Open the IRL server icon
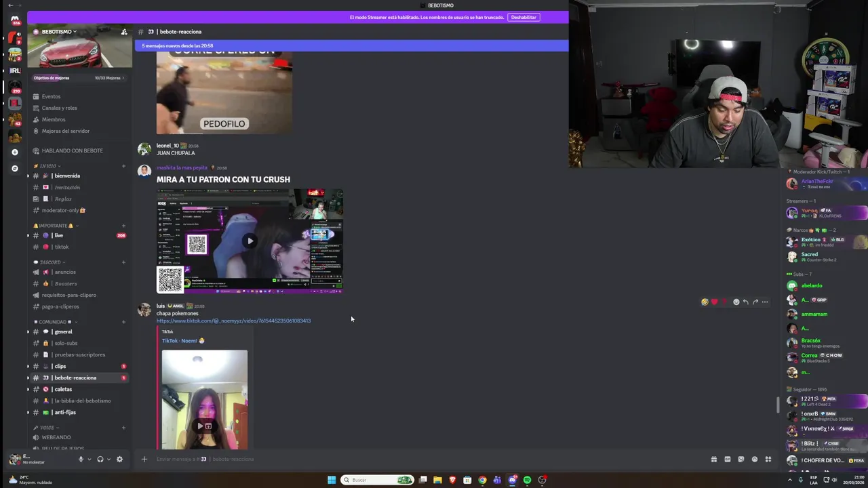 pyautogui.click(x=14, y=70)
